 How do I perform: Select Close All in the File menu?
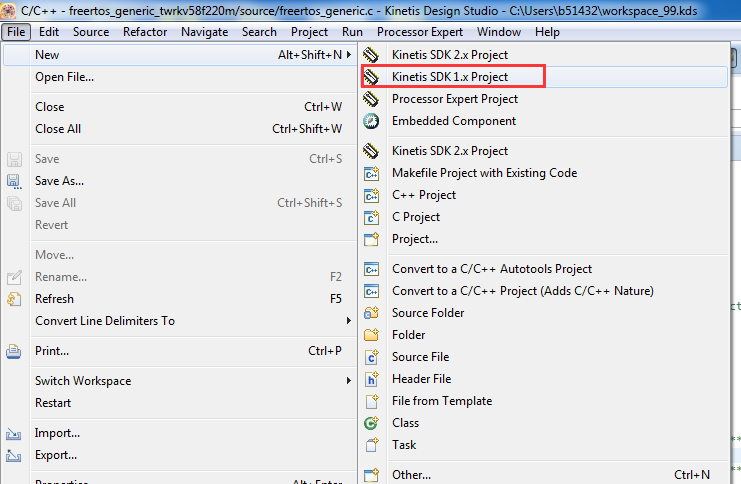(x=180, y=129)
